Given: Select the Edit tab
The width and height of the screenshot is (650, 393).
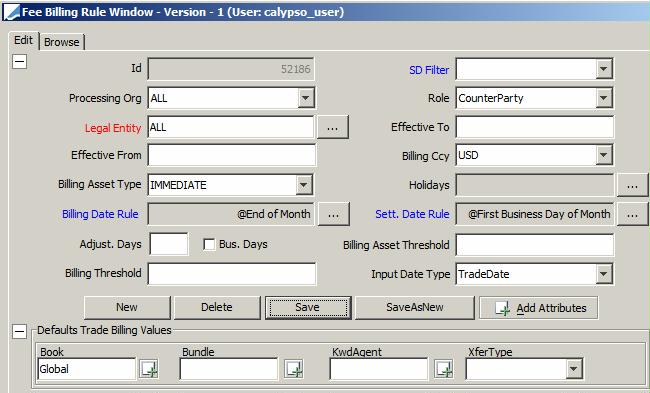Looking at the screenshot, I should tap(23, 40).
